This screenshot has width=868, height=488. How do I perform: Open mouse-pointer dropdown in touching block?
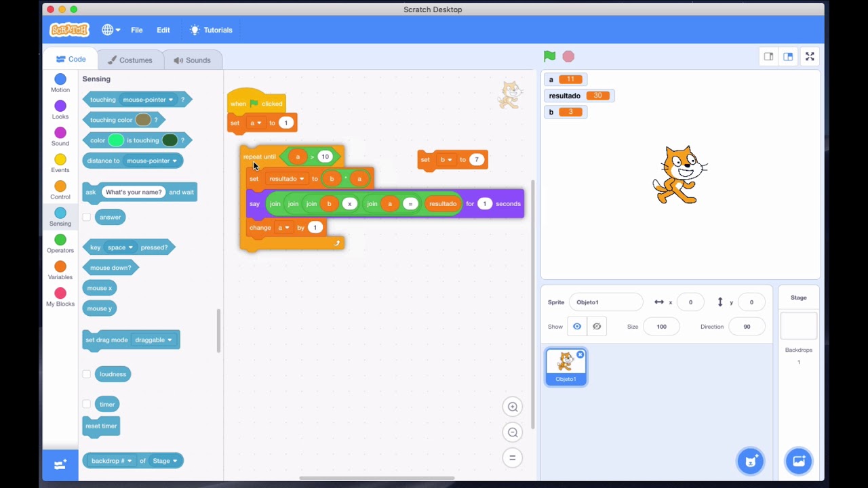pyautogui.click(x=148, y=100)
